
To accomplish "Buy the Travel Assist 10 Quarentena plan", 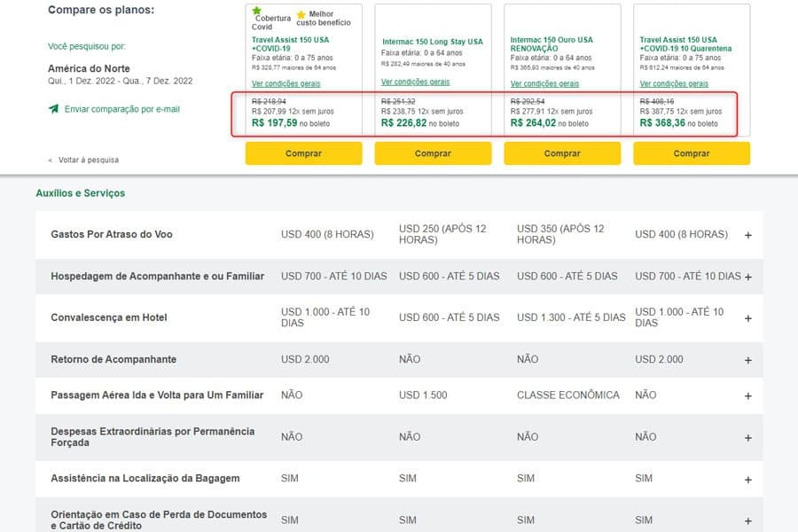I will click(x=691, y=153).
